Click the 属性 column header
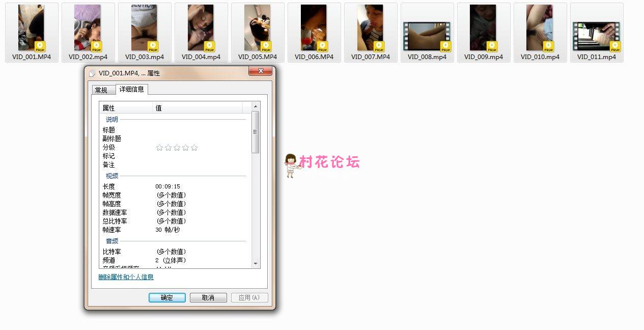This screenshot has height=330, width=644. [x=126, y=108]
